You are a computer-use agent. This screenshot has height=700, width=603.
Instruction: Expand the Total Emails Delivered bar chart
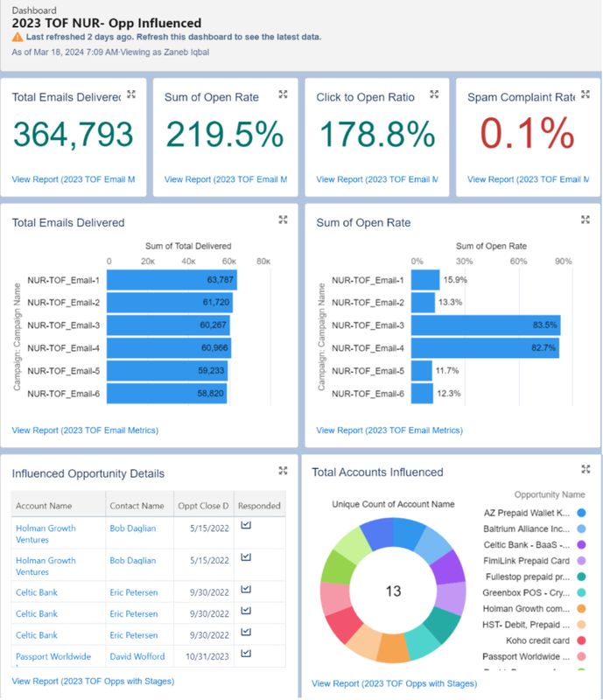283,220
